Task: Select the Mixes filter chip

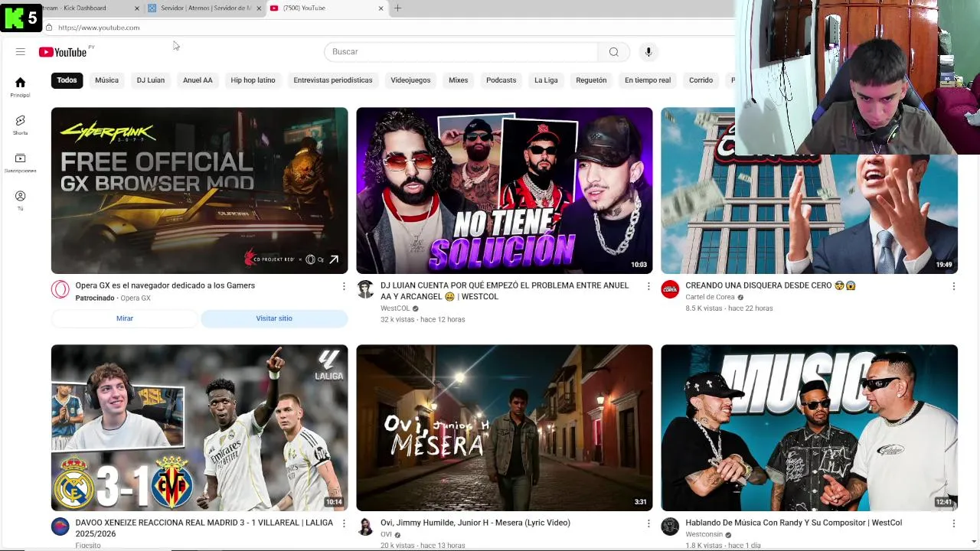Action: [x=458, y=80]
